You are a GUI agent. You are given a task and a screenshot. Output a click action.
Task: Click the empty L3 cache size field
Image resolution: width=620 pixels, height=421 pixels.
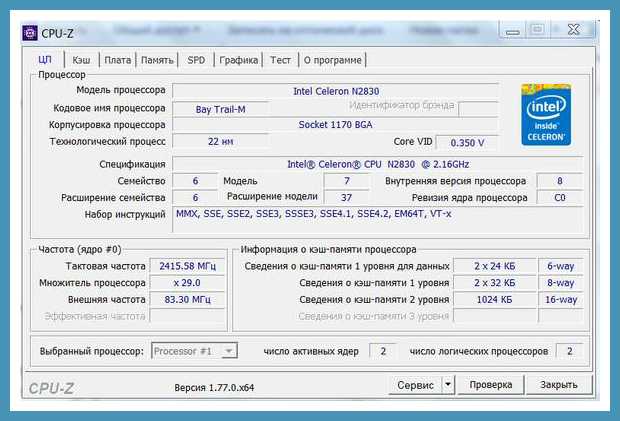pos(495,316)
